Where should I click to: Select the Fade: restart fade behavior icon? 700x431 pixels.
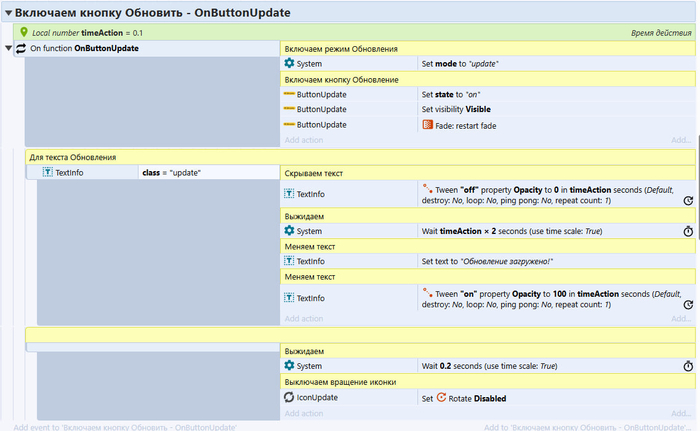[427, 125]
